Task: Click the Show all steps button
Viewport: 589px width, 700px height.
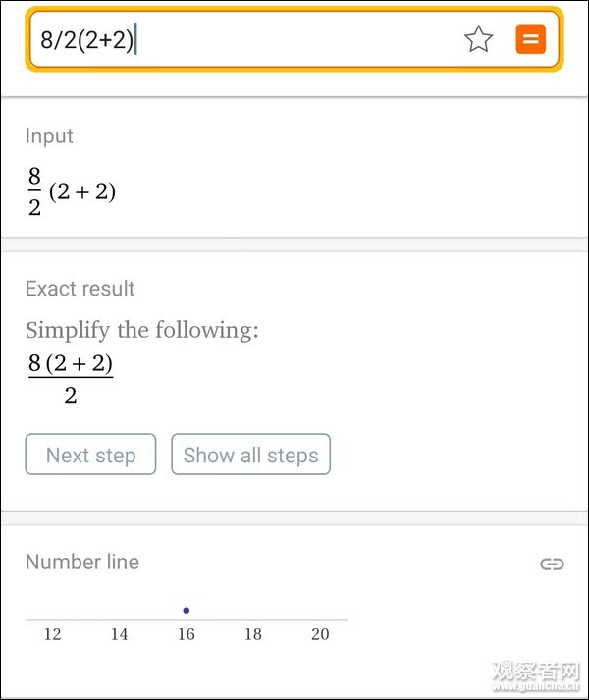Action: pyautogui.click(x=250, y=455)
